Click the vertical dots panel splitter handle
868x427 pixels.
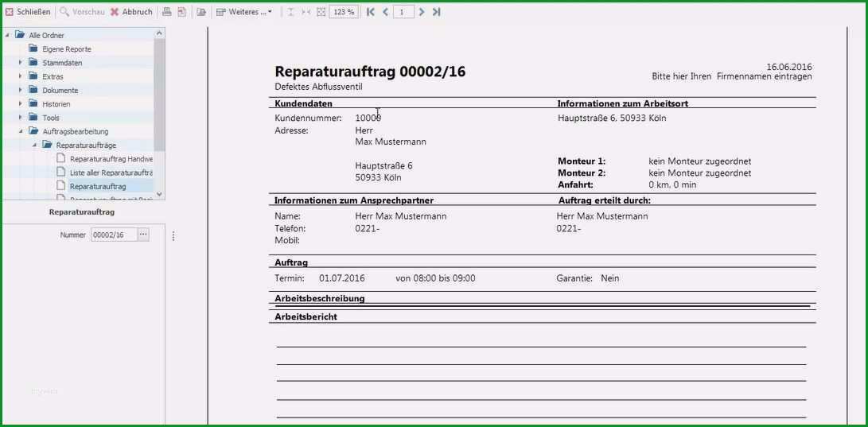coord(173,236)
